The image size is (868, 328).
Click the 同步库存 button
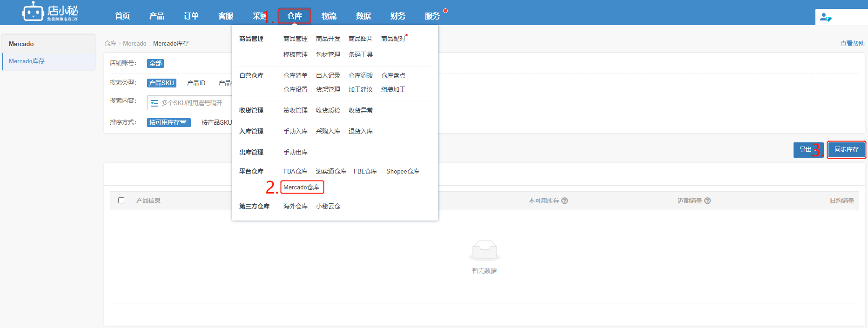pos(847,150)
